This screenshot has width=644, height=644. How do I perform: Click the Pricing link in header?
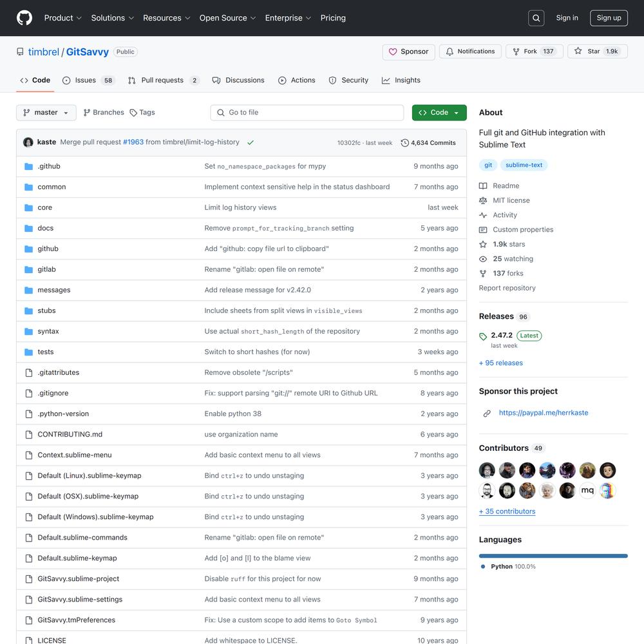click(333, 18)
